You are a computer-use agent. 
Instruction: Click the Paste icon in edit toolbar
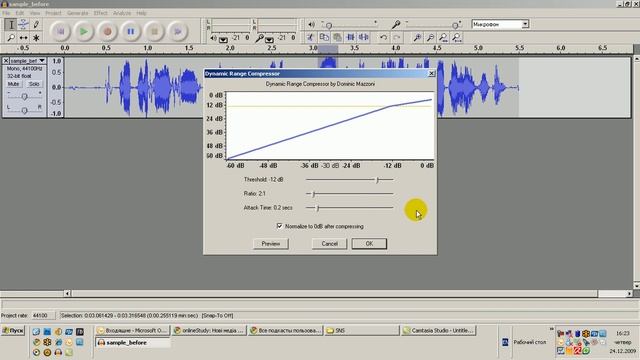[x=337, y=38]
